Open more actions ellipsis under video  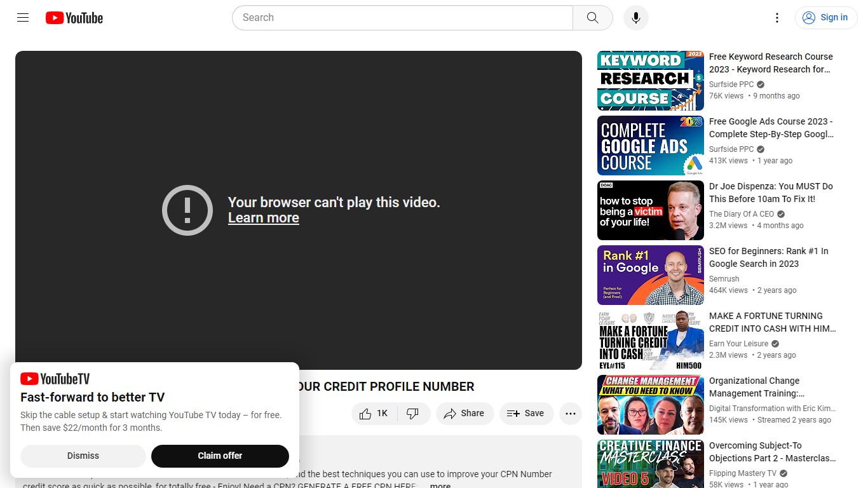coord(571,414)
